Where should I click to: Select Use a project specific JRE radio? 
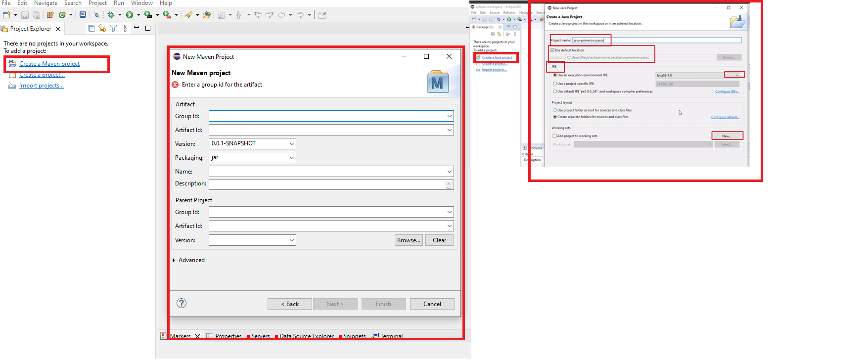click(x=555, y=84)
